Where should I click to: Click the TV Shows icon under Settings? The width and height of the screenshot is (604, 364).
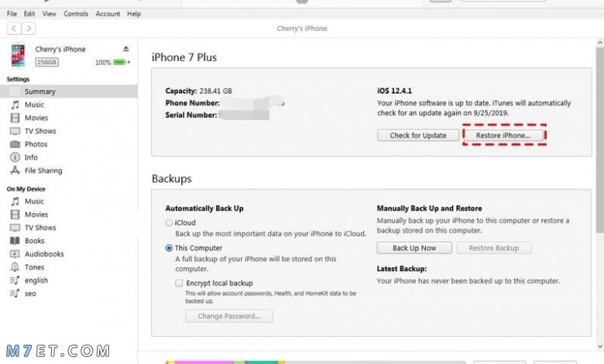coord(15,132)
